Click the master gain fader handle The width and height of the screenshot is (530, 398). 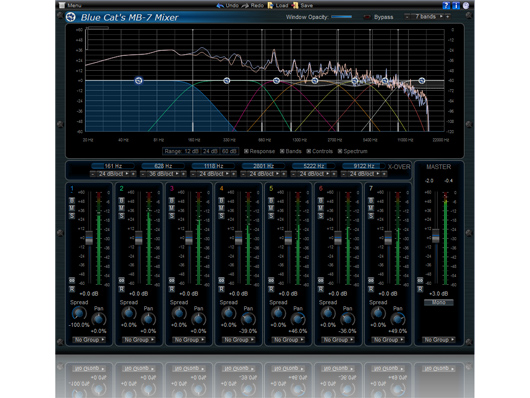(436, 235)
